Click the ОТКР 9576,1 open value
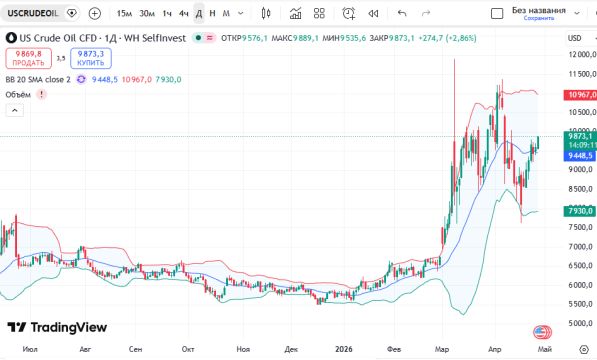This screenshot has width=597, height=360. click(244, 38)
